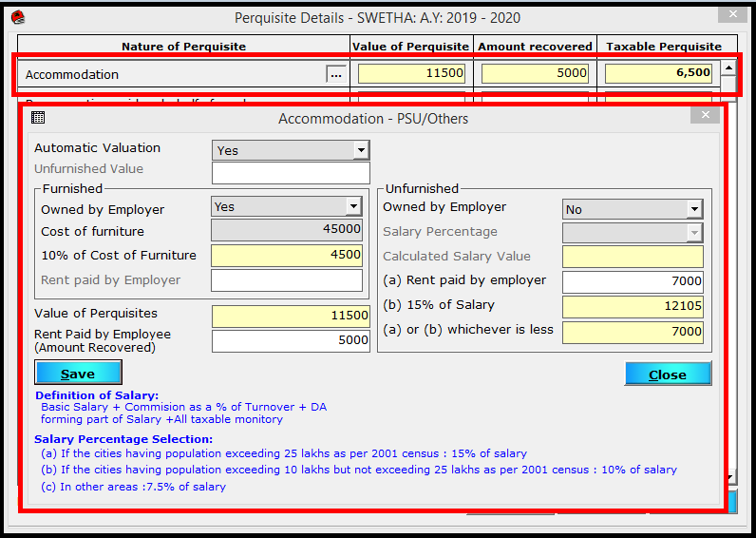Click the Furnished Rent paid by Employer field
756x538 pixels.
point(287,280)
